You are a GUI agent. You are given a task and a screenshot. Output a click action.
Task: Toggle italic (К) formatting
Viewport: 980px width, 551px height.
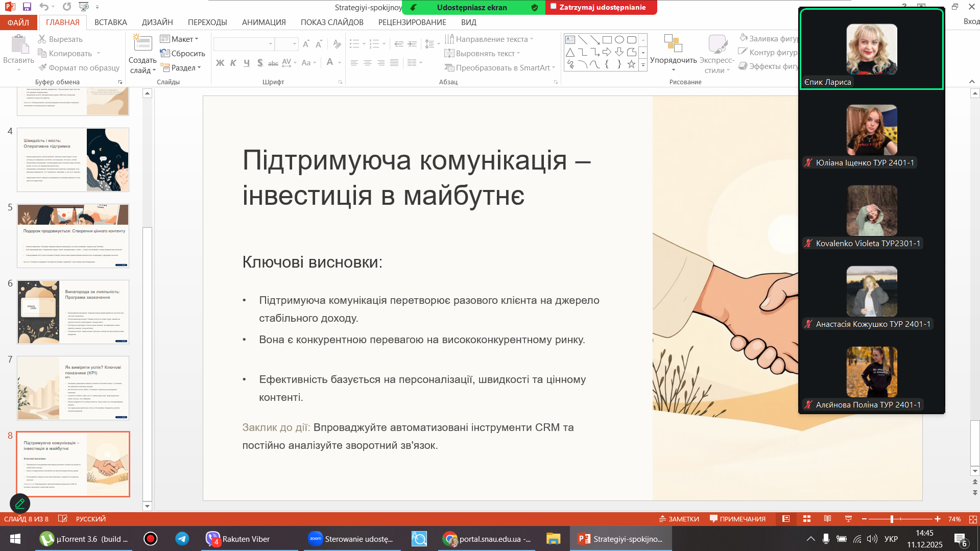click(x=233, y=63)
